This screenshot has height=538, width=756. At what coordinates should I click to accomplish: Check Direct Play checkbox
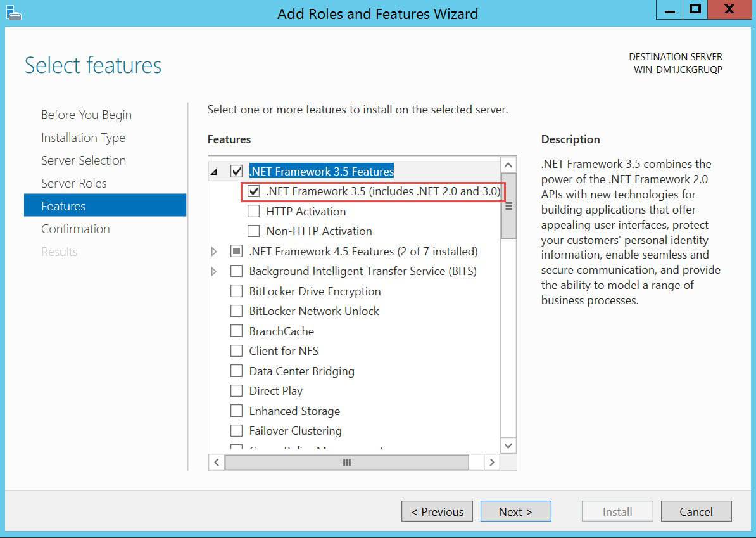tap(236, 391)
